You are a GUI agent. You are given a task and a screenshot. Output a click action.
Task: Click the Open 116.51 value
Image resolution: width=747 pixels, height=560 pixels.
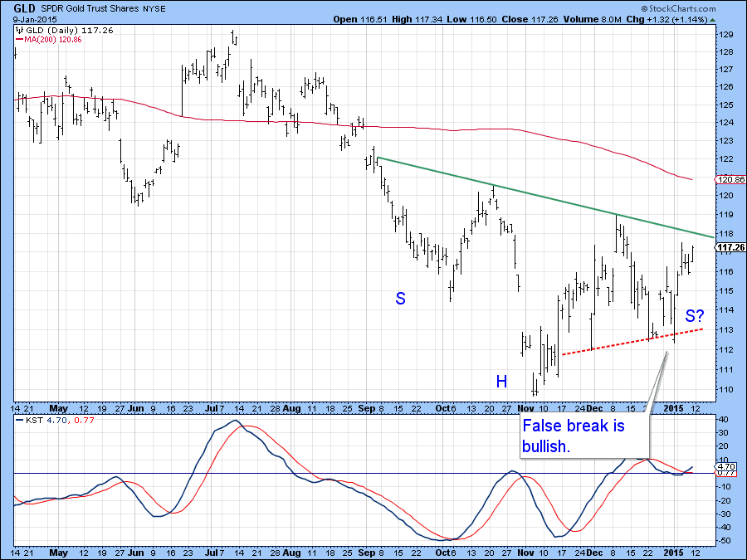pyautogui.click(x=360, y=20)
